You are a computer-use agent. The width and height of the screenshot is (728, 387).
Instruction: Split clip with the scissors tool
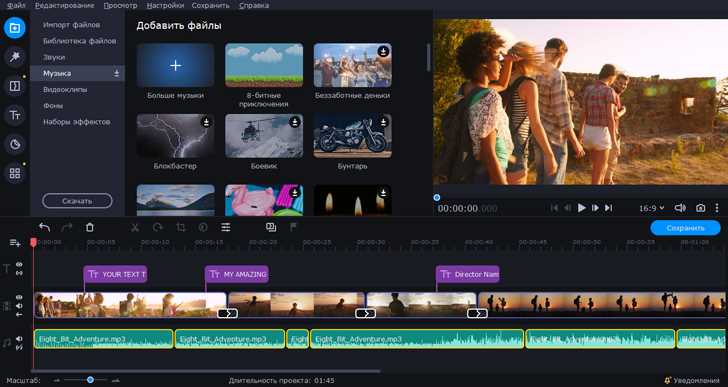tap(135, 227)
